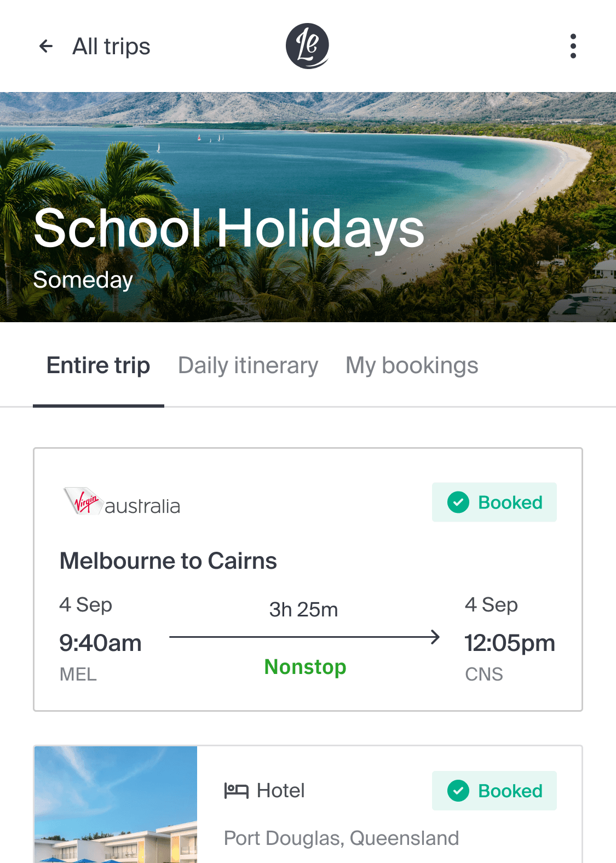Click the flight Booked status badge

494,502
